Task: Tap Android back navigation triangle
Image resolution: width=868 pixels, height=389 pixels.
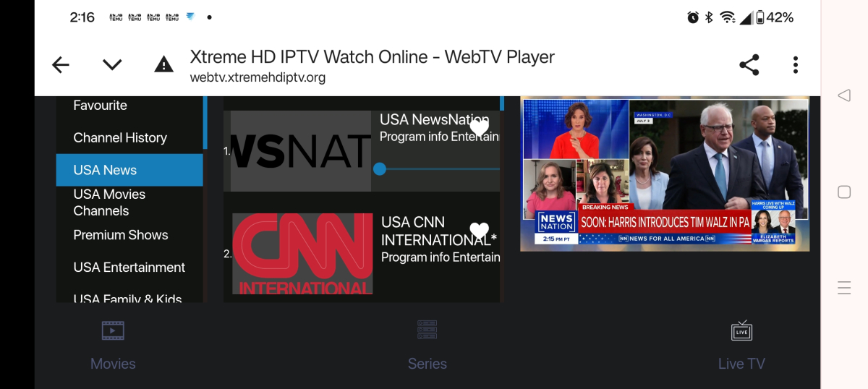Action: click(843, 95)
